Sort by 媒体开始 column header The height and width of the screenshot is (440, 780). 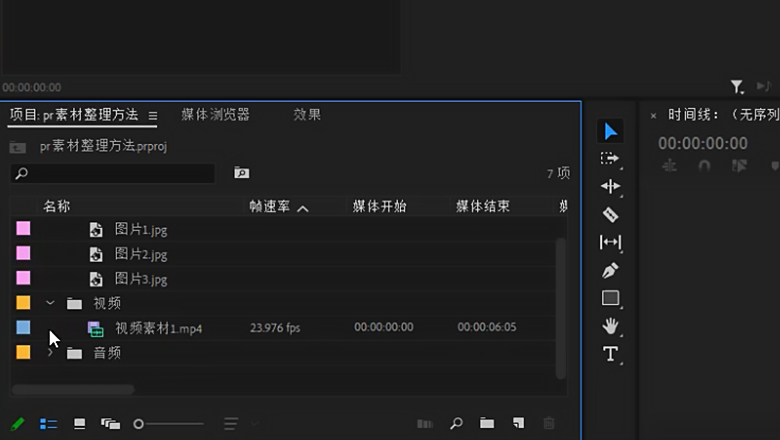[x=380, y=206]
